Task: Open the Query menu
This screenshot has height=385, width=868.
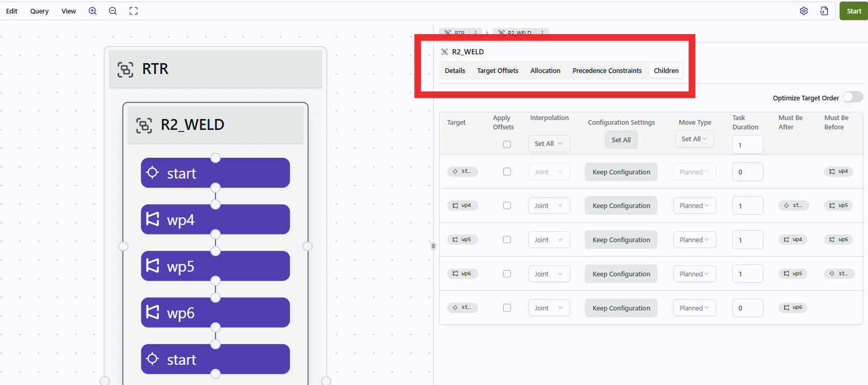Action: tap(39, 11)
